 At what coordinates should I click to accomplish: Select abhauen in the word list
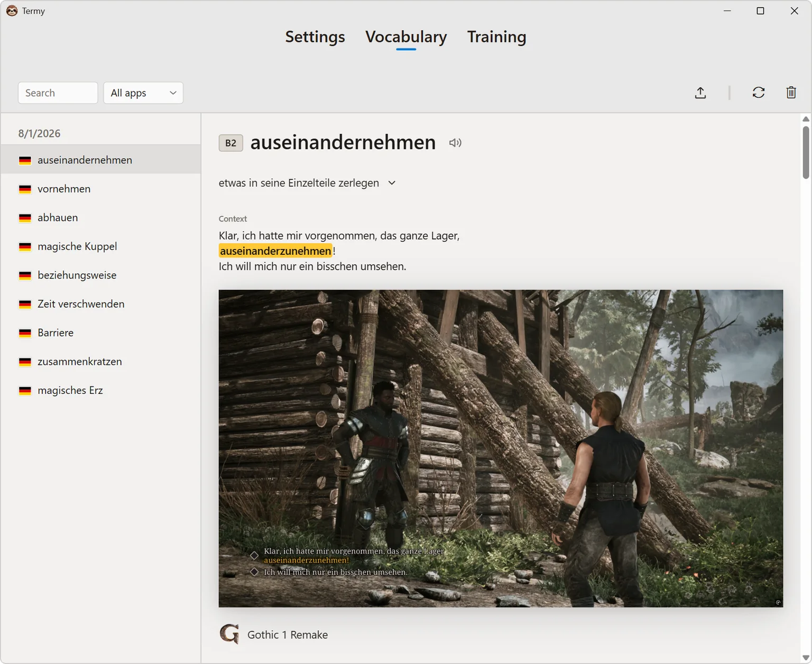pos(100,217)
